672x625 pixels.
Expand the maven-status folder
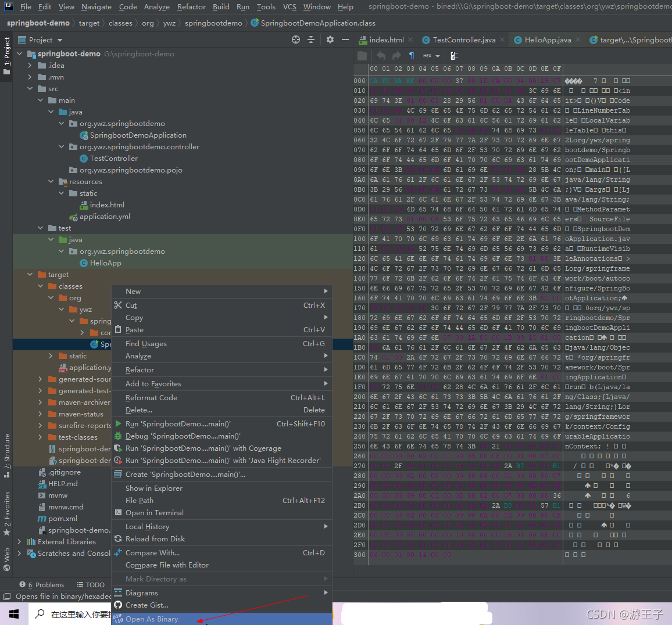[x=40, y=414]
